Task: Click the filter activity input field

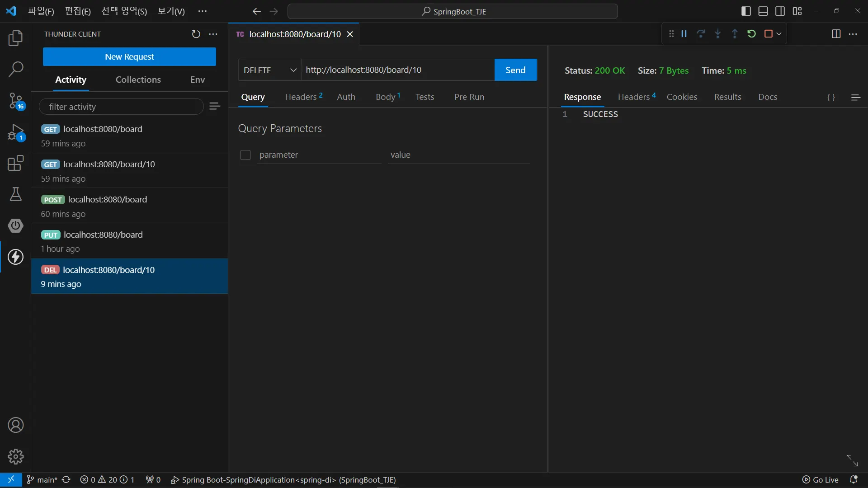Action: (x=121, y=107)
